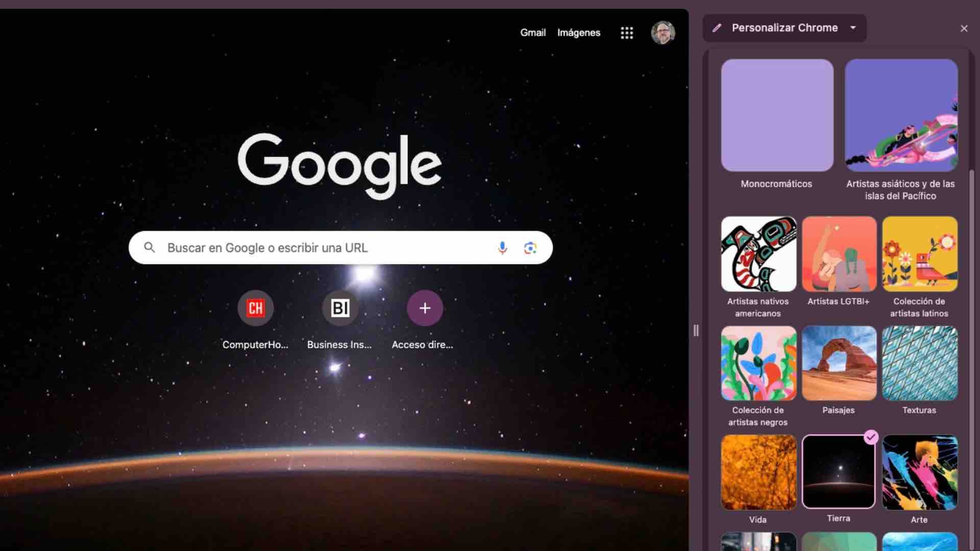
Task: Open the Google apps grid
Action: pyautogui.click(x=627, y=33)
